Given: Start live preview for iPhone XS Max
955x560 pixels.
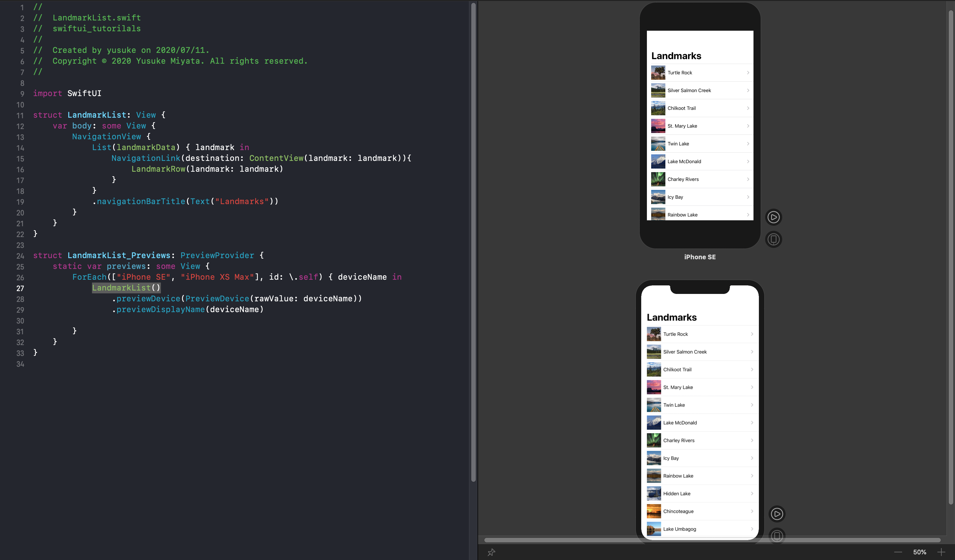Looking at the screenshot, I should pyautogui.click(x=777, y=514).
